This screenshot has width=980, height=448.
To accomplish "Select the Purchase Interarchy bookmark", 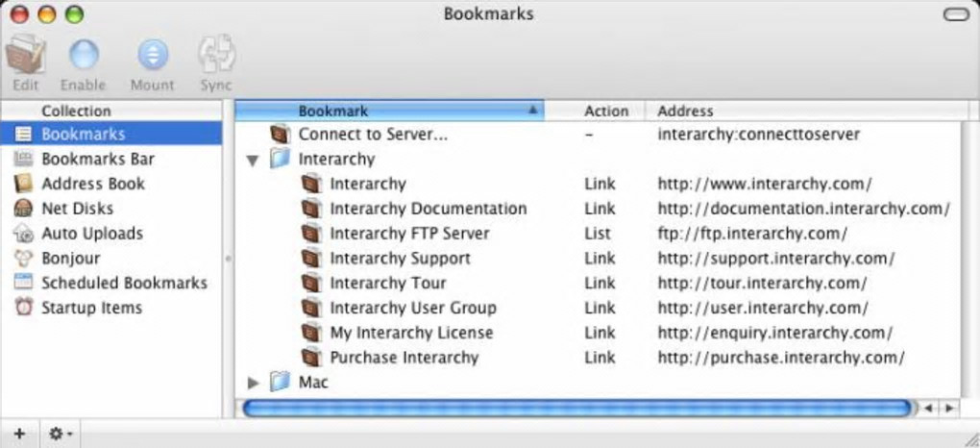I will tap(598, 358).
